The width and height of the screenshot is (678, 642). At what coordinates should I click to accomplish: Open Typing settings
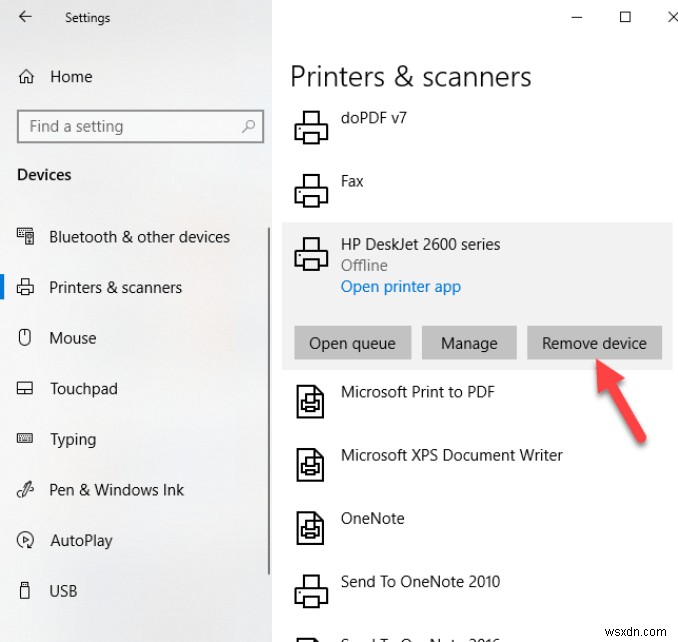[73, 439]
